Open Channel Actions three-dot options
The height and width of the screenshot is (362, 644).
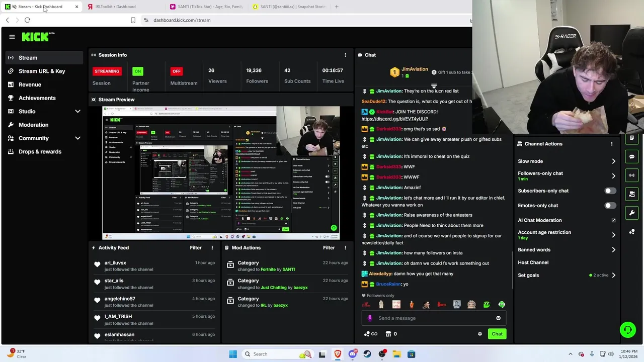click(x=612, y=144)
